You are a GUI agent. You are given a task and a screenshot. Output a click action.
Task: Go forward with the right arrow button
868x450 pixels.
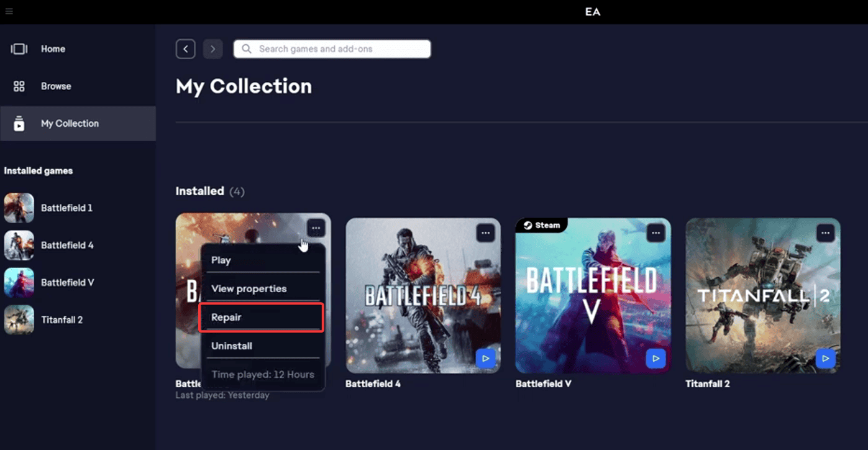(212, 48)
